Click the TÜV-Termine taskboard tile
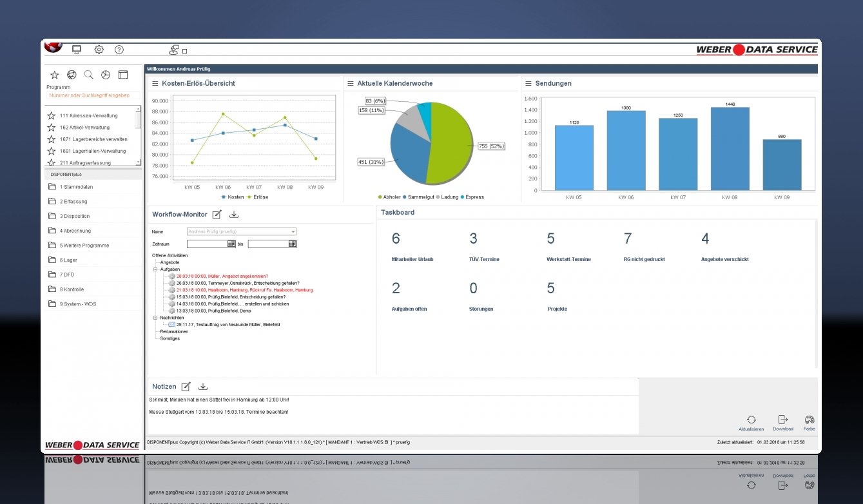The image size is (863, 504). click(x=484, y=247)
